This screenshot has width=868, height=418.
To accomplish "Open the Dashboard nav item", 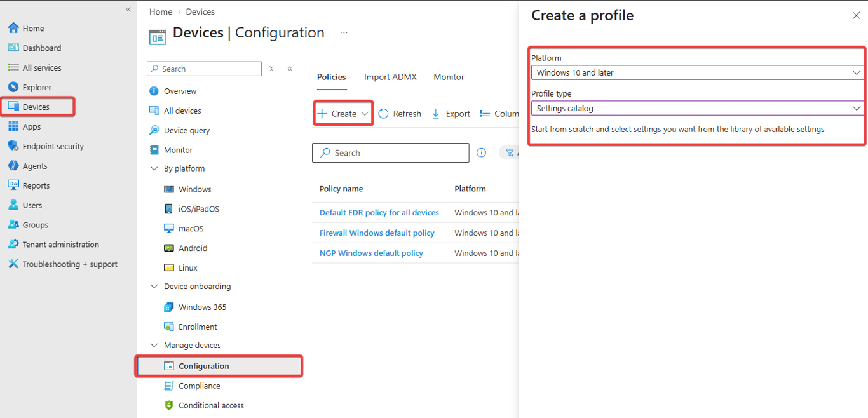I will (x=42, y=48).
